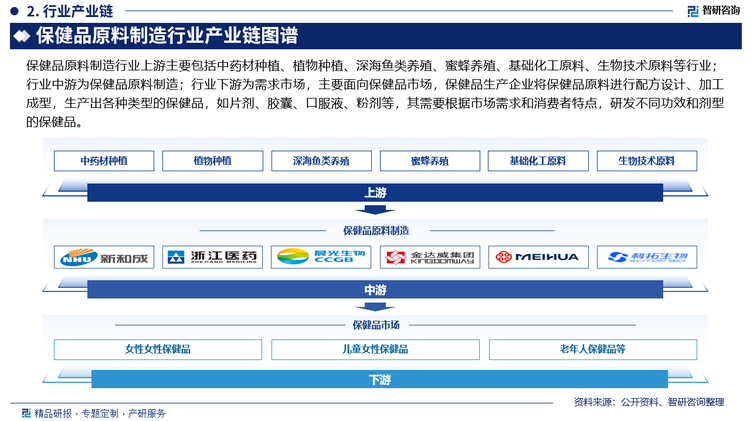
Task: Click the title 保健品原料制造行业产业链图谱
Action: click(x=167, y=36)
